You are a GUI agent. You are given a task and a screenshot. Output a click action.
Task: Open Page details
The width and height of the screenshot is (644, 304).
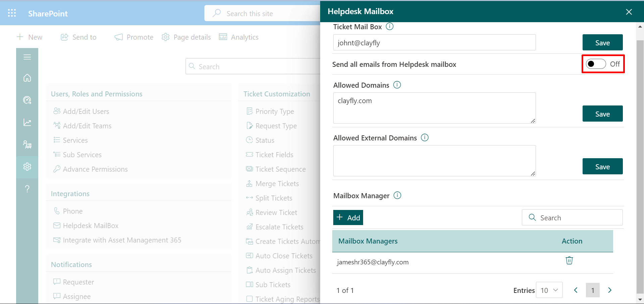[186, 37]
